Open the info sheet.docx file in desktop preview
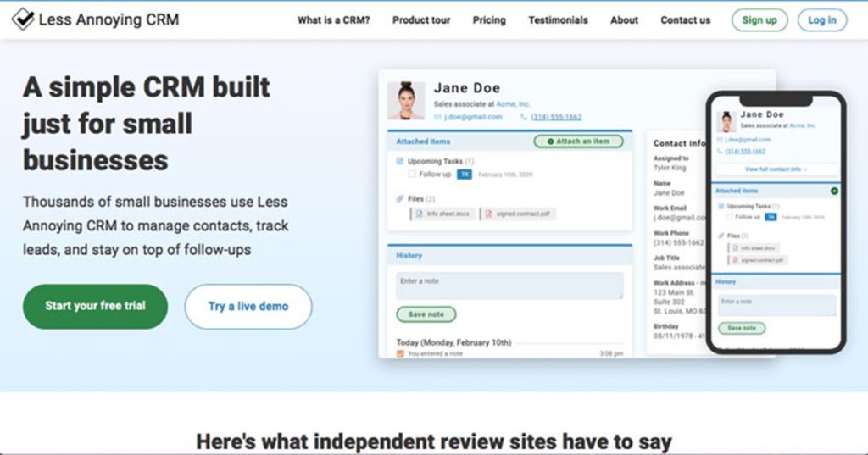Screen dimensions: 868x455 pos(442,214)
